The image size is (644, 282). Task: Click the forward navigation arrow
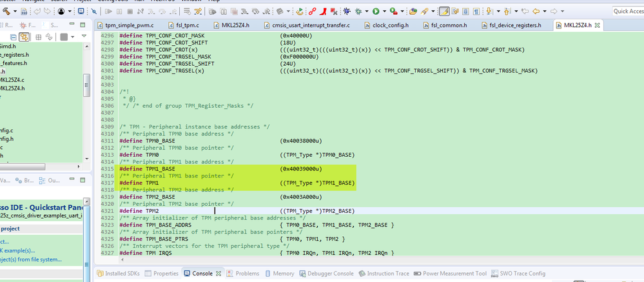pyautogui.click(x=554, y=11)
